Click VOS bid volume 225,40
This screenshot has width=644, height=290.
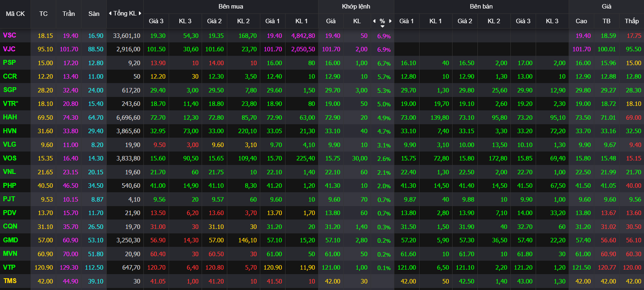(306, 158)
